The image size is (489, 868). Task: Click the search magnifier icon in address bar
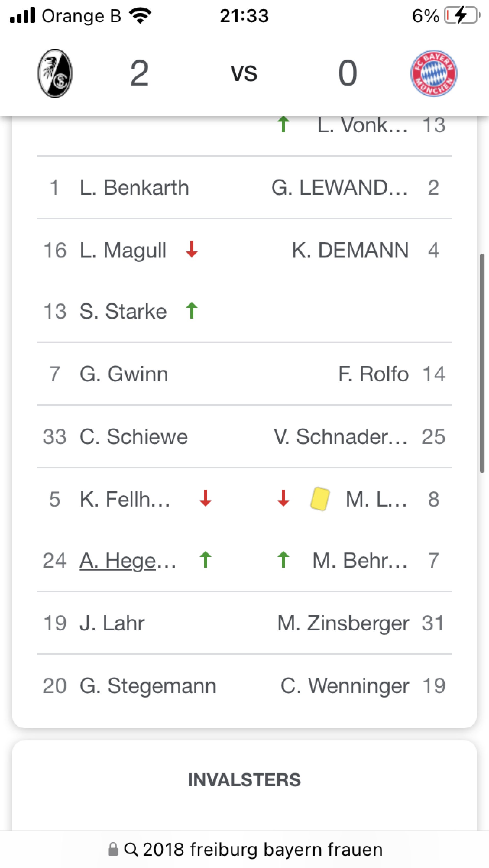(x=131, y=849)
